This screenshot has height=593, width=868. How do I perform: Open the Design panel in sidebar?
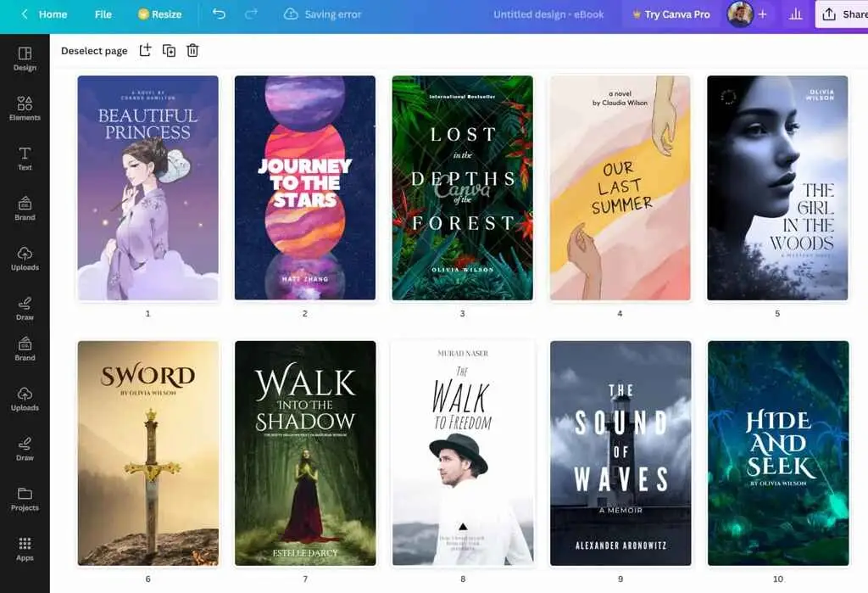click(x=25, y=59)
